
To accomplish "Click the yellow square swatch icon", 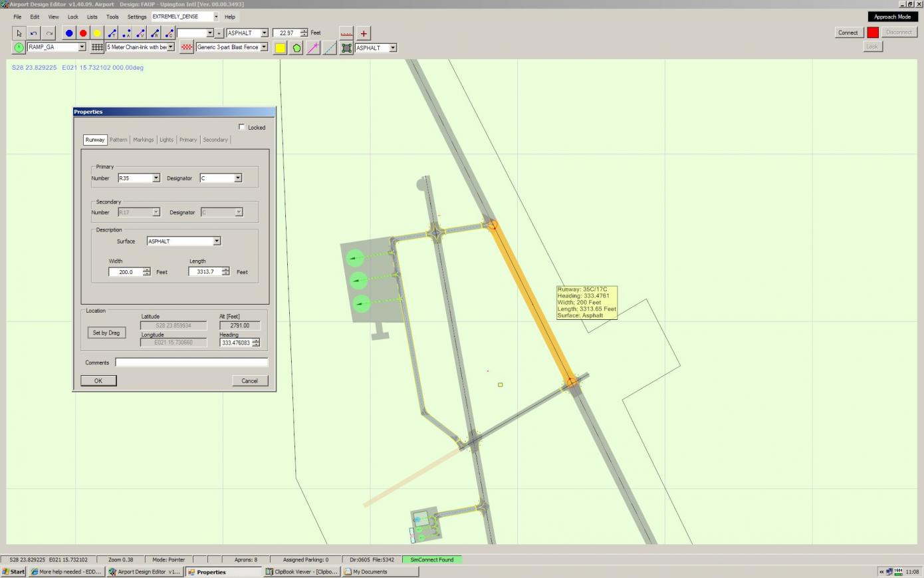I will [281, 48].
